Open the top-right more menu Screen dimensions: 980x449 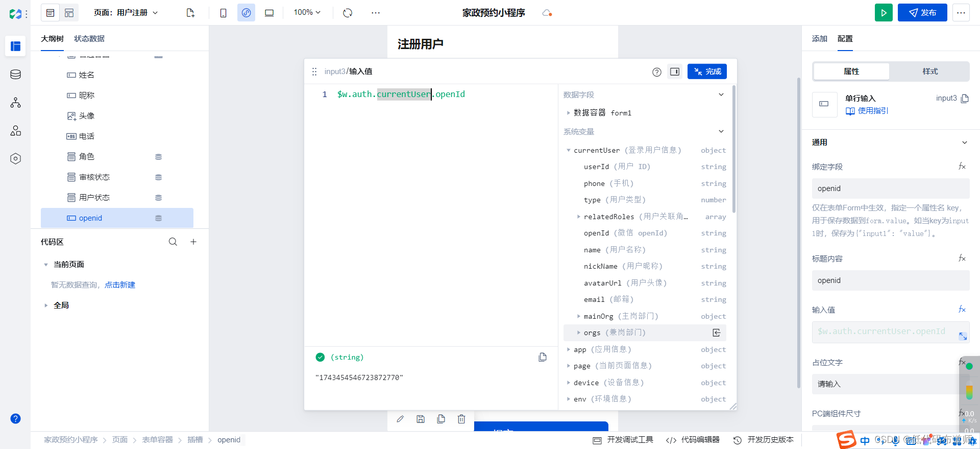click(x=961, y=13)
